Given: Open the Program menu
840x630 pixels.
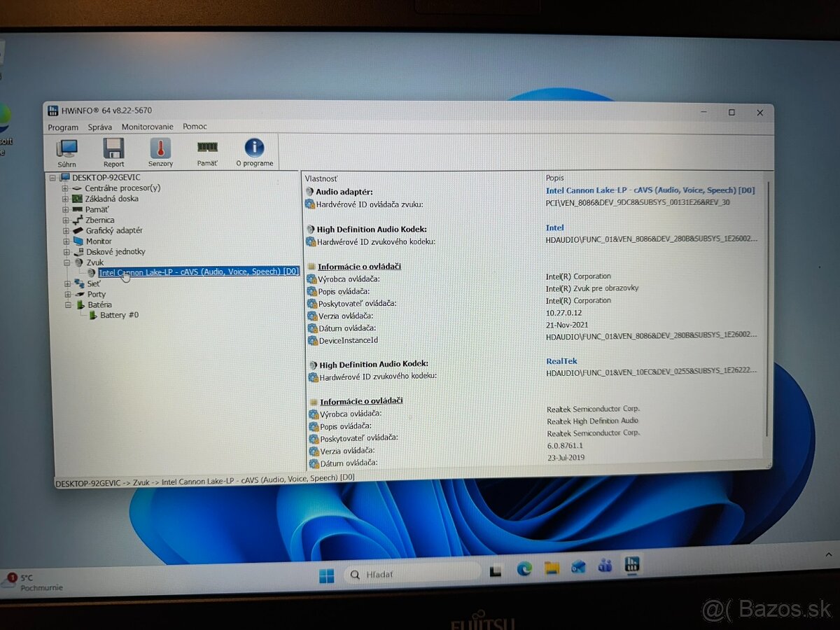Looking at the screenshot, I should pos(63,127).
